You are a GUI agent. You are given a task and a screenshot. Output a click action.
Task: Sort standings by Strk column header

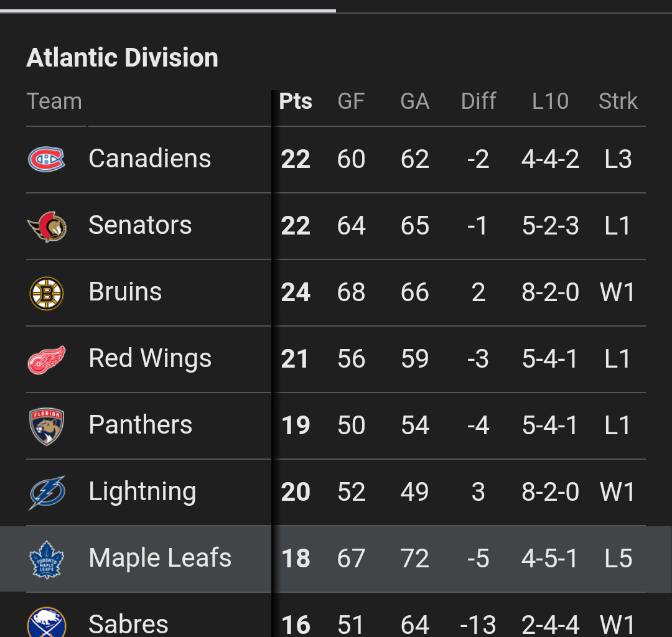click(618, 101)
